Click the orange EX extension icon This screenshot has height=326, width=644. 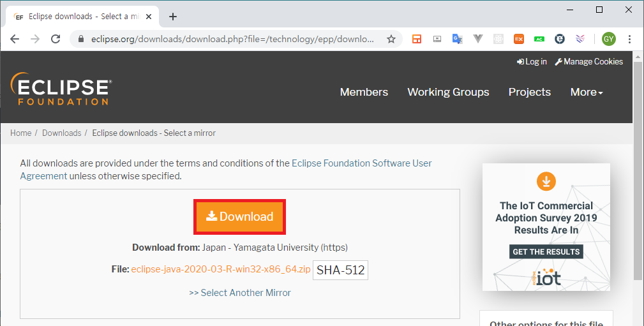(x=519, y=39)
